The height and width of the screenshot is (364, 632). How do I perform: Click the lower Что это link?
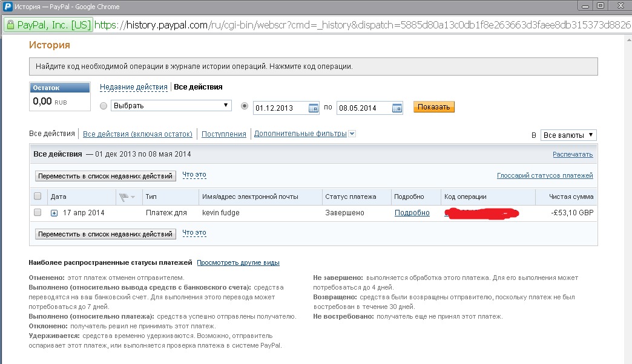tap(194, 233)
